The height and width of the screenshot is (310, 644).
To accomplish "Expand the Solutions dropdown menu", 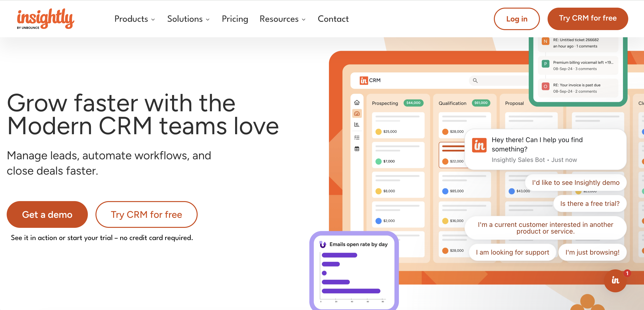I will pyautogui.click(x=188, y=19).
